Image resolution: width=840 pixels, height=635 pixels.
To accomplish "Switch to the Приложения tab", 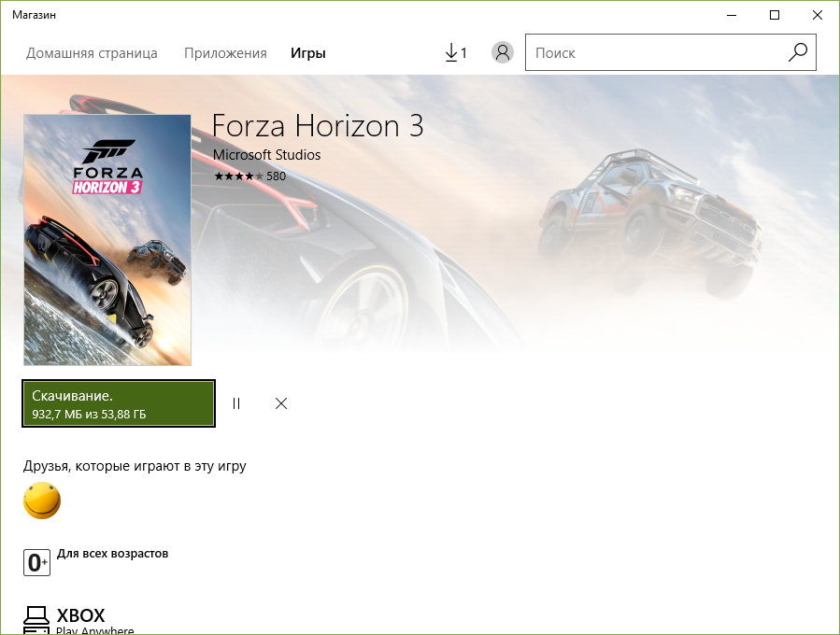I will (x=225, y=53).
